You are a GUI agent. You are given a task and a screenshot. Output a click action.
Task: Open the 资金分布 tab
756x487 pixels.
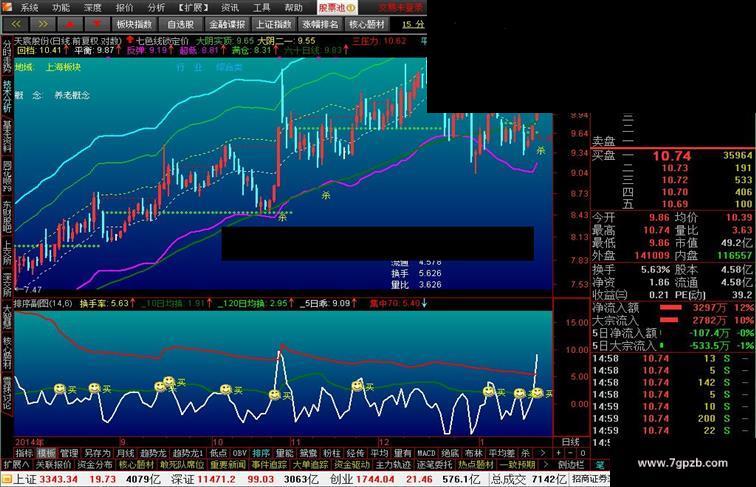click(x=94, y=465)
